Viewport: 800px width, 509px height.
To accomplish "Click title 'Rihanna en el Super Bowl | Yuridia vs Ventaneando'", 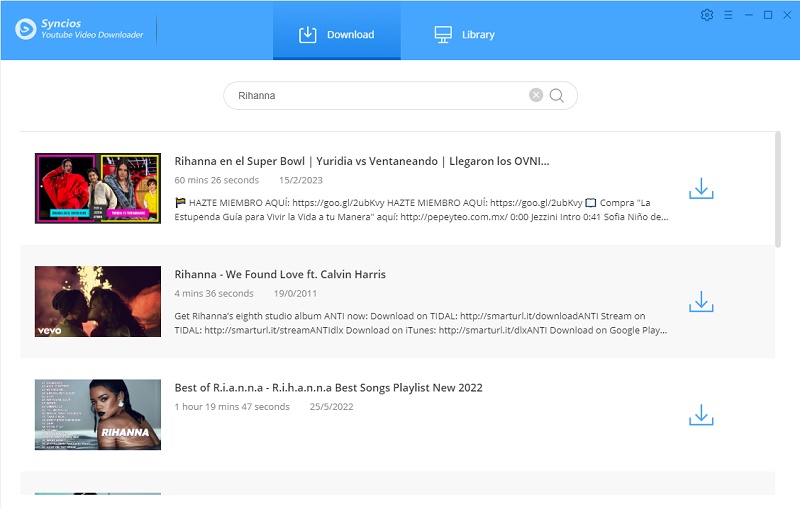I will click(x=362, y=161).
